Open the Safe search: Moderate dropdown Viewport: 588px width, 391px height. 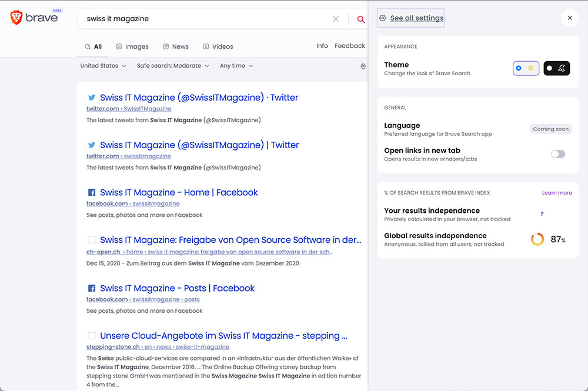pos(173,66)
